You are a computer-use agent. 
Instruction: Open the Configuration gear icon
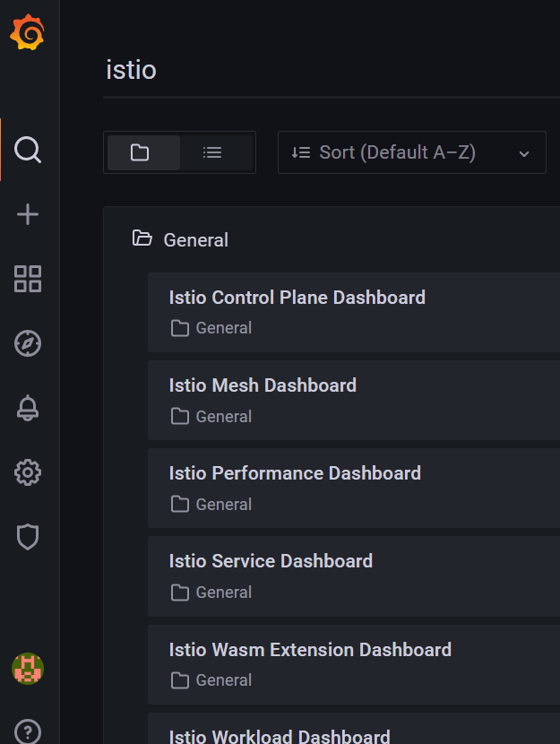28,472
